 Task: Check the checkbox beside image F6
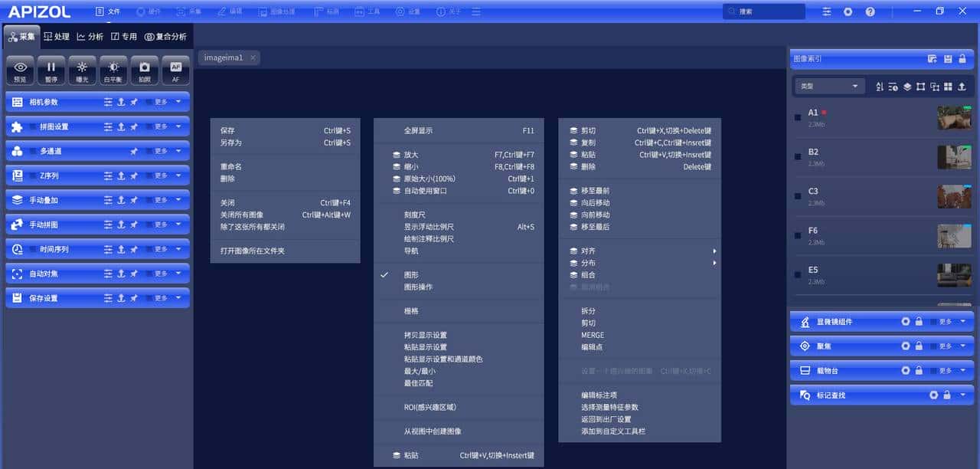pos(796,235)
